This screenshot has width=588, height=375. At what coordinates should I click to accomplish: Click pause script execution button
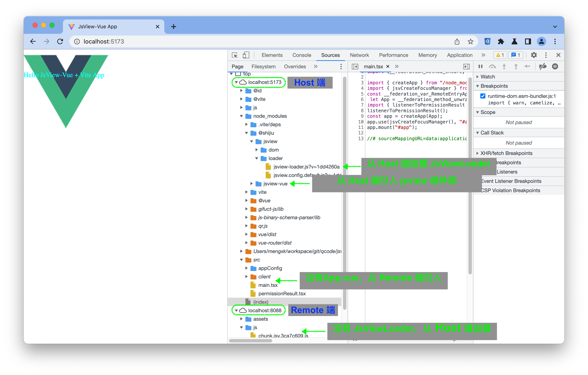(x=480, y=67)
